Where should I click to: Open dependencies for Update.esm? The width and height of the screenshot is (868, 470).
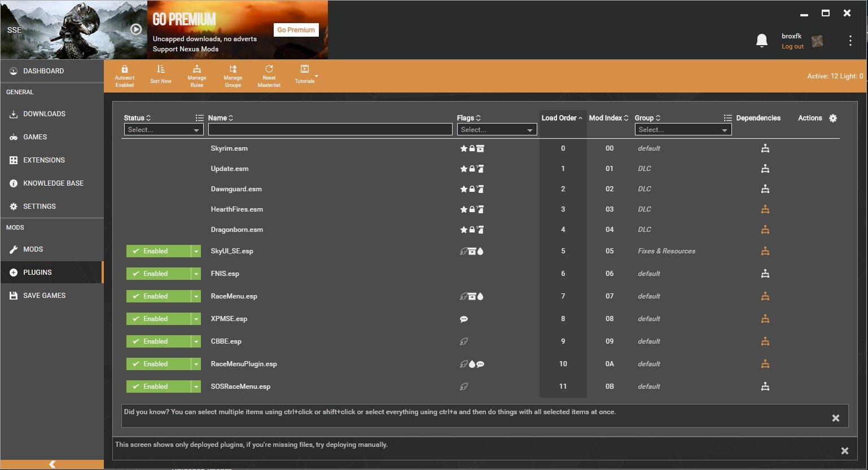click(x=765, y=169)
